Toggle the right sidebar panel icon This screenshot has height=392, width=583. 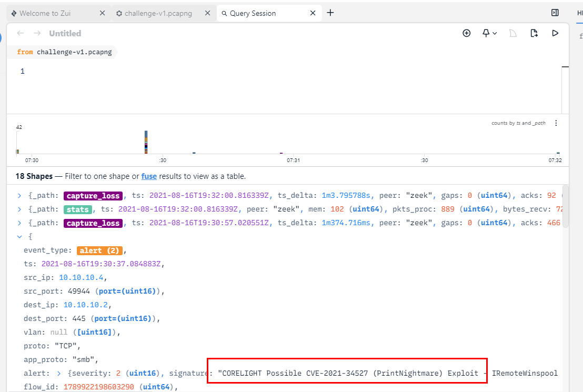click(555, 13)
